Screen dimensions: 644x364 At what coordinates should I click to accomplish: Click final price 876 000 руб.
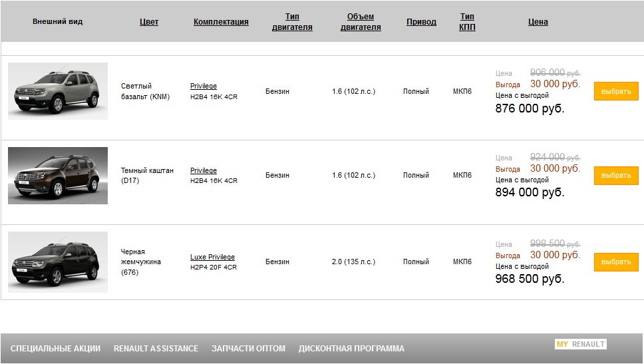530,108
